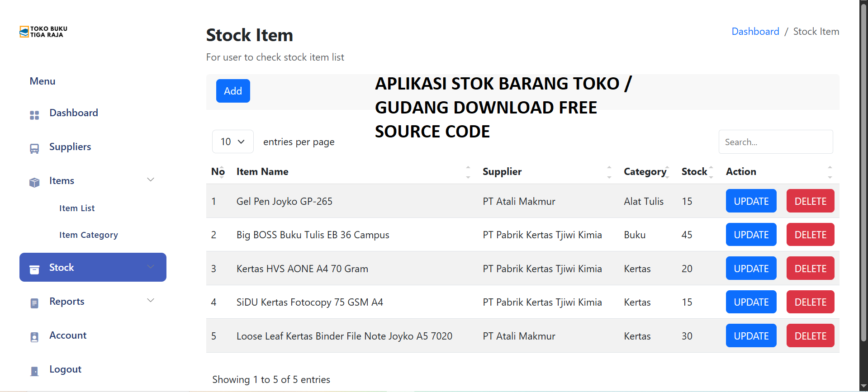
Task: Open Item List submenu entry
Action: point(77,208)
